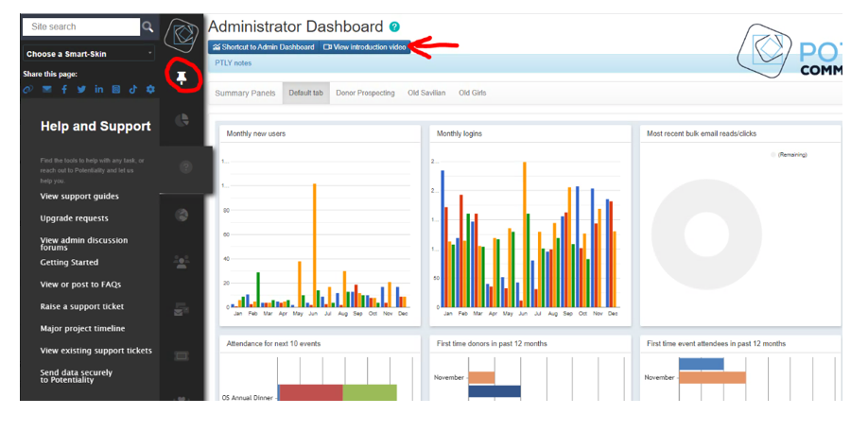Expand the Choose a Smart-Skin dropdown
The width and height of the screenshot is (868, 432).
pos(89,54)
